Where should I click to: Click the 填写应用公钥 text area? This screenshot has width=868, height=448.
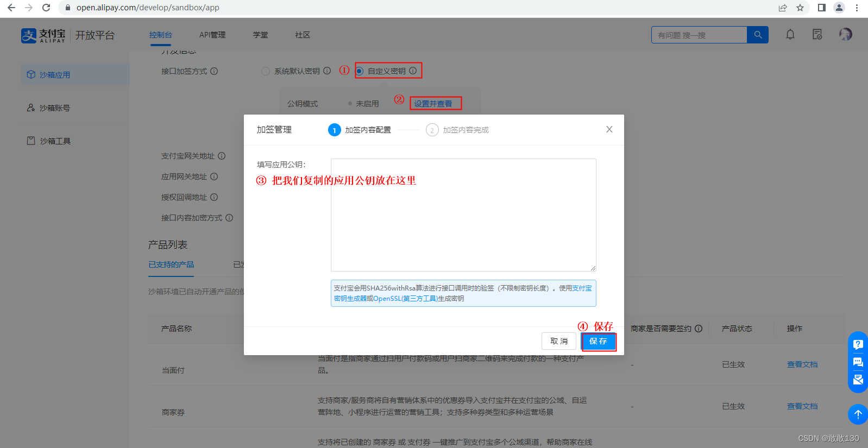click(x=463, y=215)
